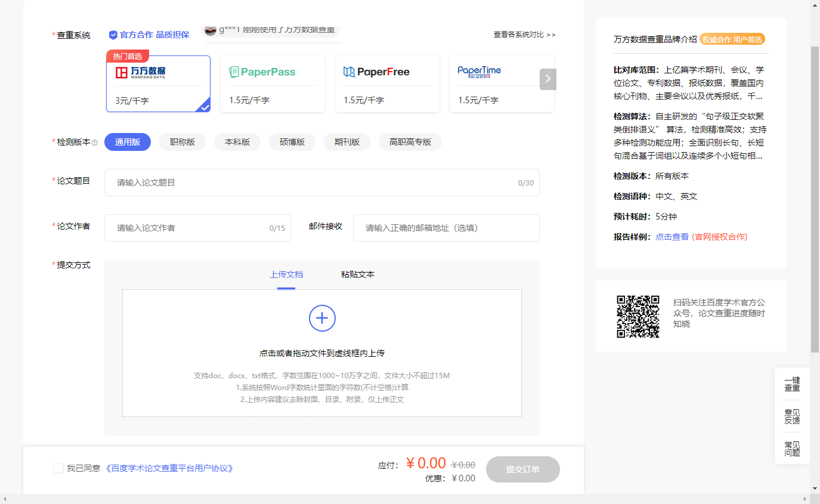Click the 提交订单 submit button

pos(522,469)
